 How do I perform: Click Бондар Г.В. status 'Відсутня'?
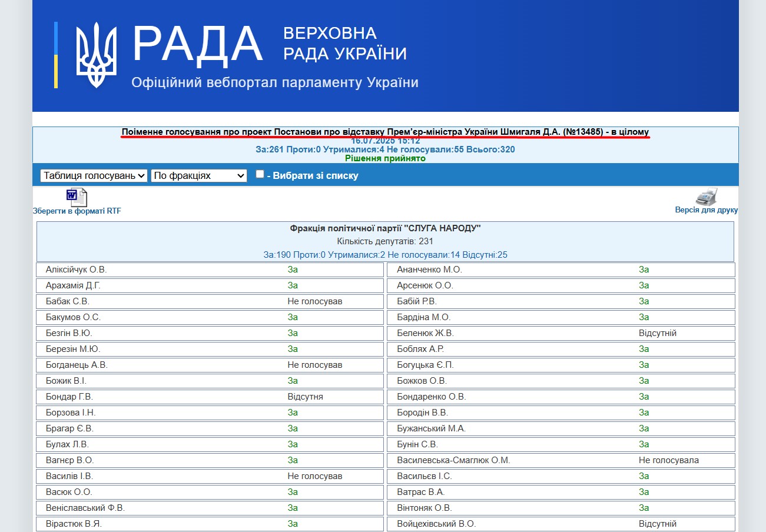305,397
